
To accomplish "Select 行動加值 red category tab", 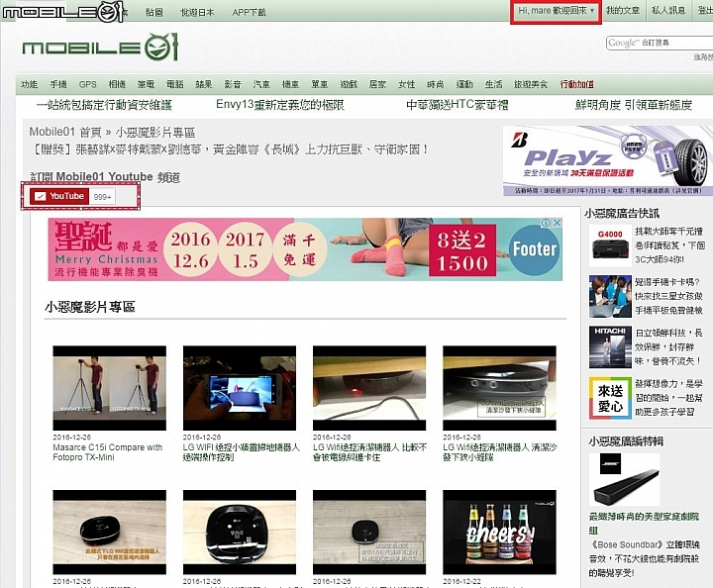I will [576, 84].
